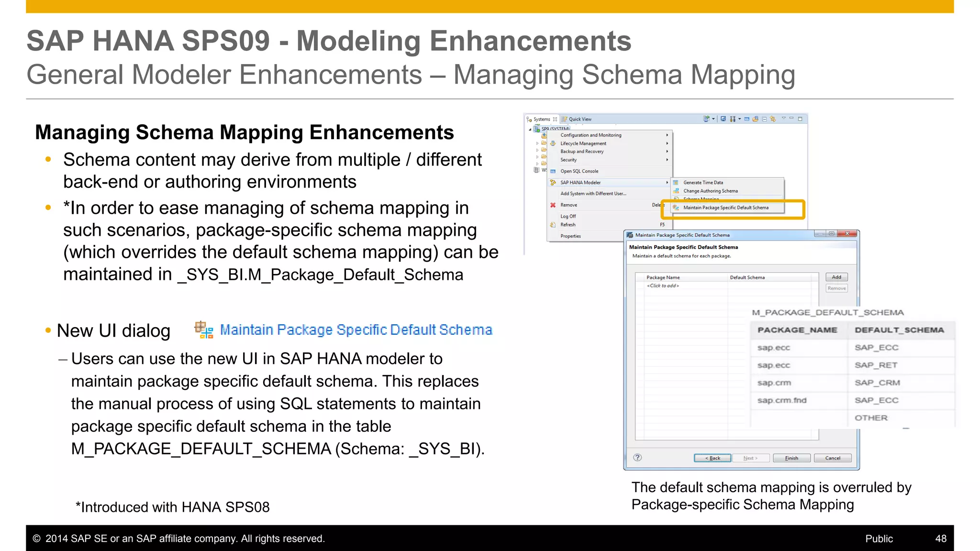The height and width of the screenshot is (551, 980).
Task: Click the Administration tools icon in Systems toolbar
Action: point(733,119)
